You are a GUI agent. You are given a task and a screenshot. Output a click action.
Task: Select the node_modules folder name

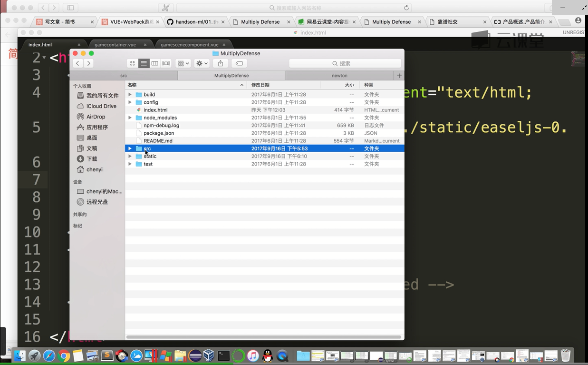click(160, 118)
